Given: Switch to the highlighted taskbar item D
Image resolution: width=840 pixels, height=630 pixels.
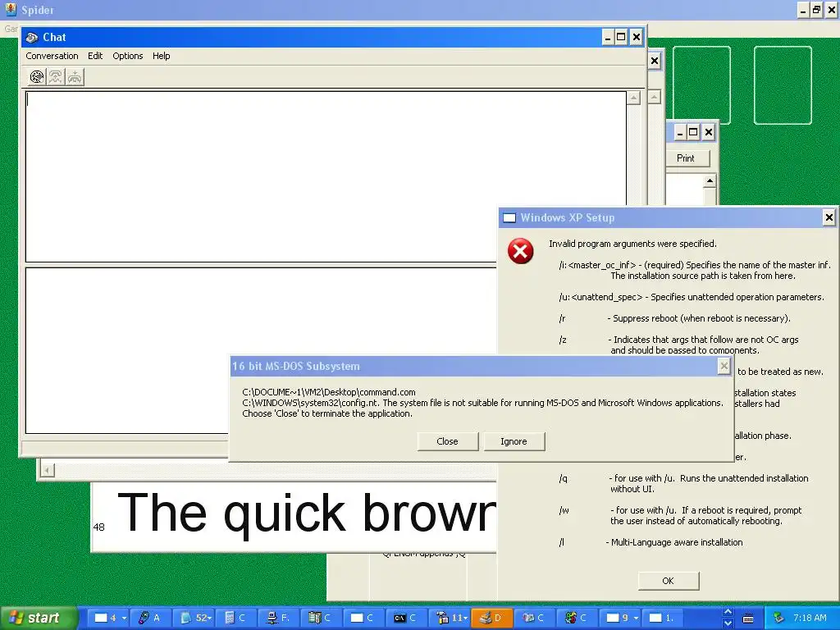Looking at the screenshot, I should (491, 619).
